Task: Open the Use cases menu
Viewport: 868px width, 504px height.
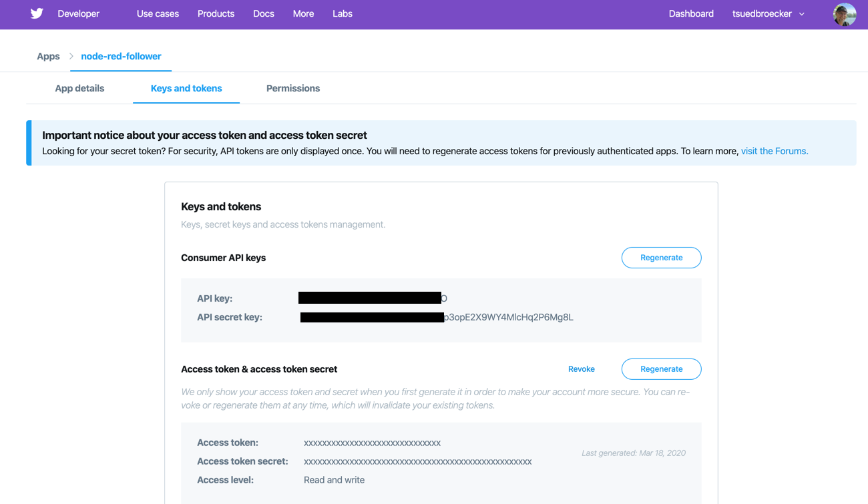Action: click(158, 14)
